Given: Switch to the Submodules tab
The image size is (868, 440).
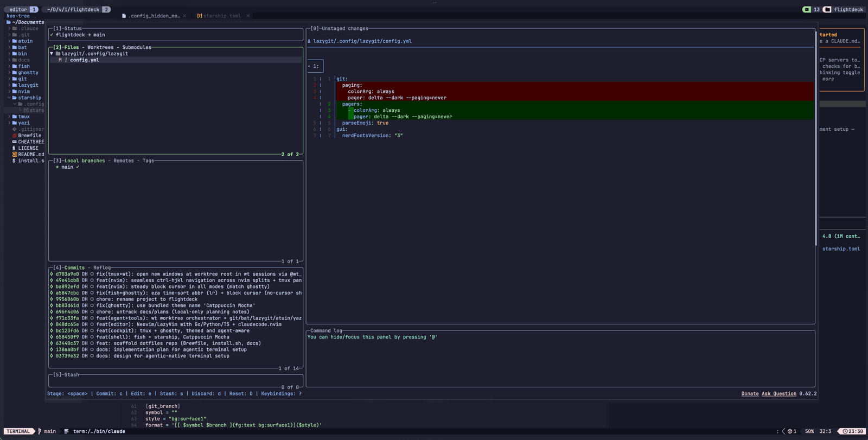Looking at the screenshot, I should point(137,47).
